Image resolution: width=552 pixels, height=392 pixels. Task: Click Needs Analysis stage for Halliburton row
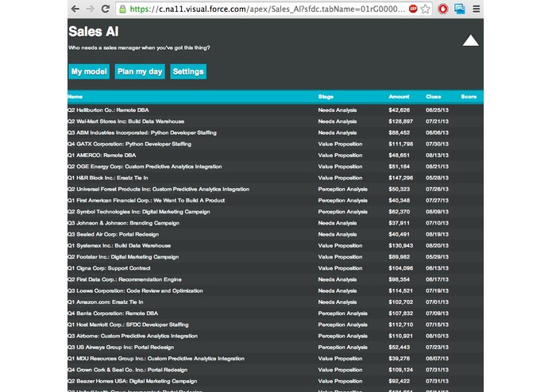338,110
